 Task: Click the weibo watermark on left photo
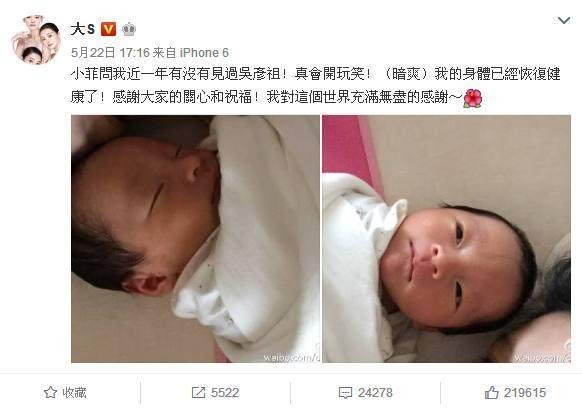pyautogui.click(x=291, y=357)
